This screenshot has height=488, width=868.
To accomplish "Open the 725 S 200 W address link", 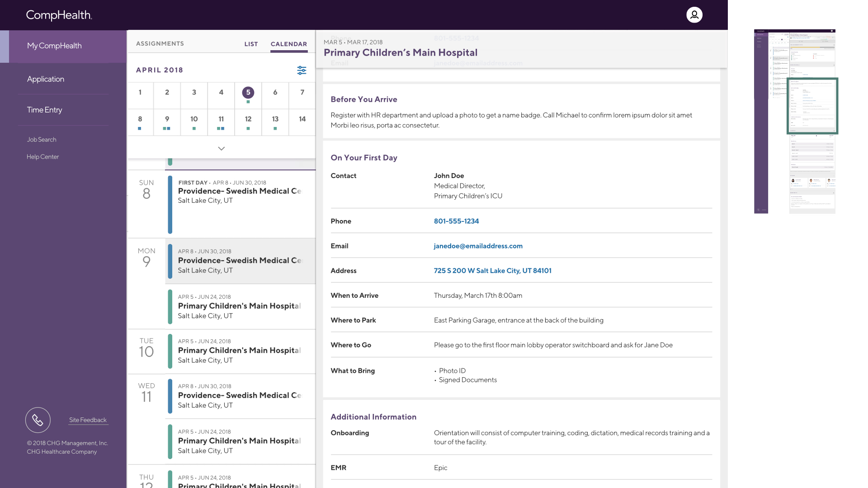I will coord(492,271).
